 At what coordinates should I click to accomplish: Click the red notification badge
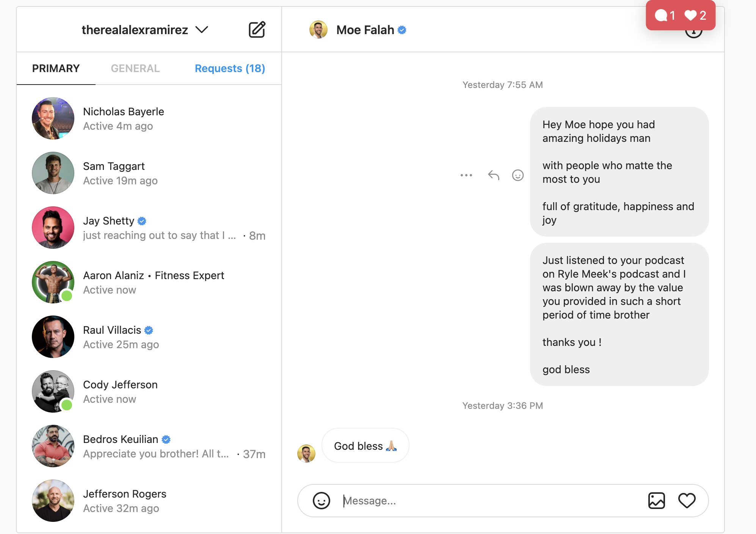tap(680, 15)
